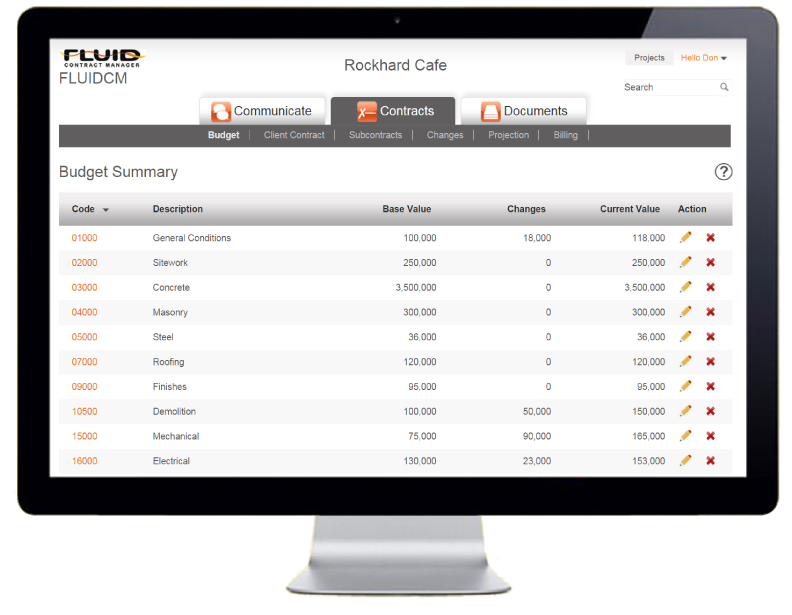This screenshot has width=792, height=615.
Task: Edit the Sitework row with pencil icon
Action: click(685, 262)
